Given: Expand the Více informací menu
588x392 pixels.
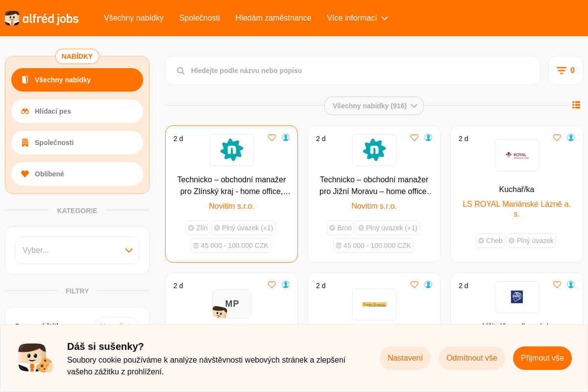Looking at the screenshot, I should 358,18.
